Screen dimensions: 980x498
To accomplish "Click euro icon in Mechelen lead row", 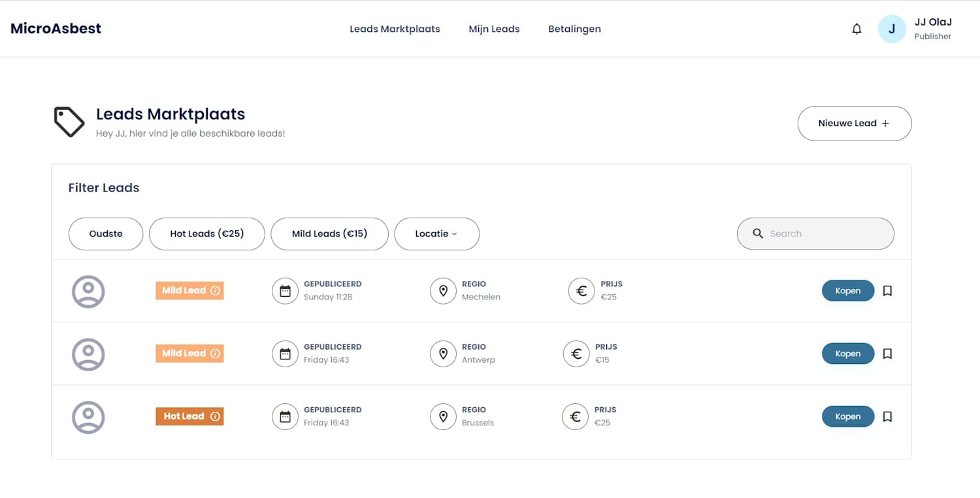I will [581, 291].
